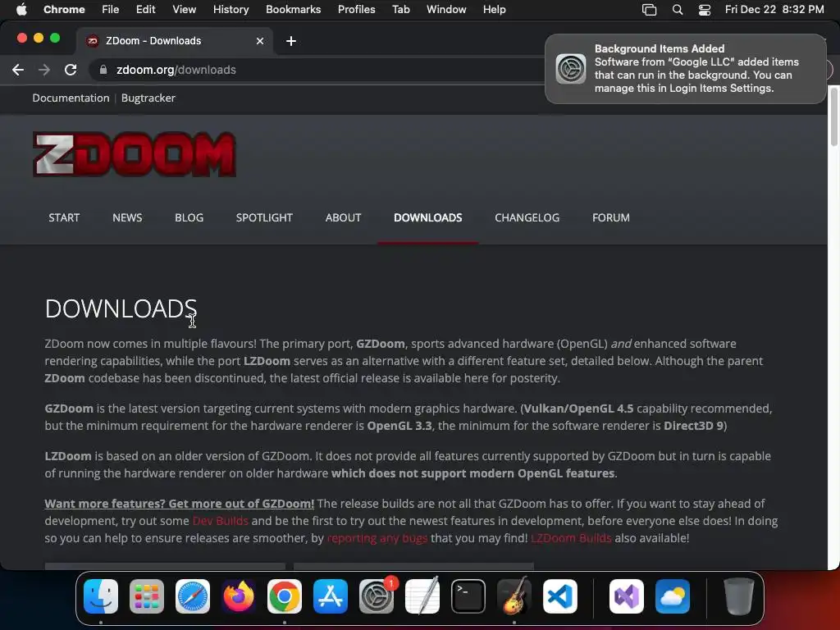Open the Window menu

(446, 9)
